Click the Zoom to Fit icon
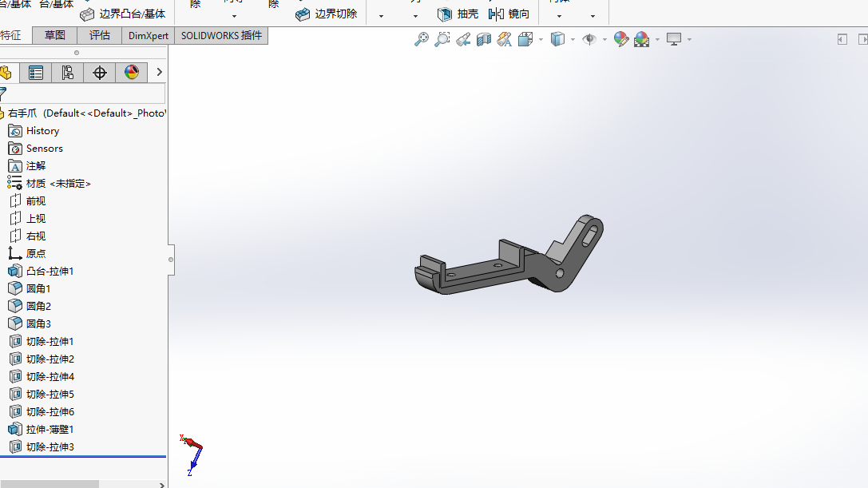Screen dimensions: 868x488 coord(422,39)
